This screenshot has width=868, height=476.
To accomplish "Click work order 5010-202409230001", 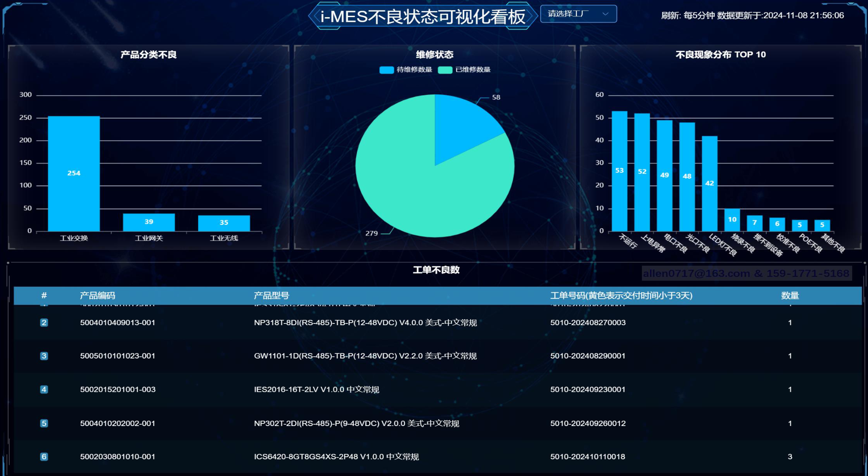I will tap(588, 390).
